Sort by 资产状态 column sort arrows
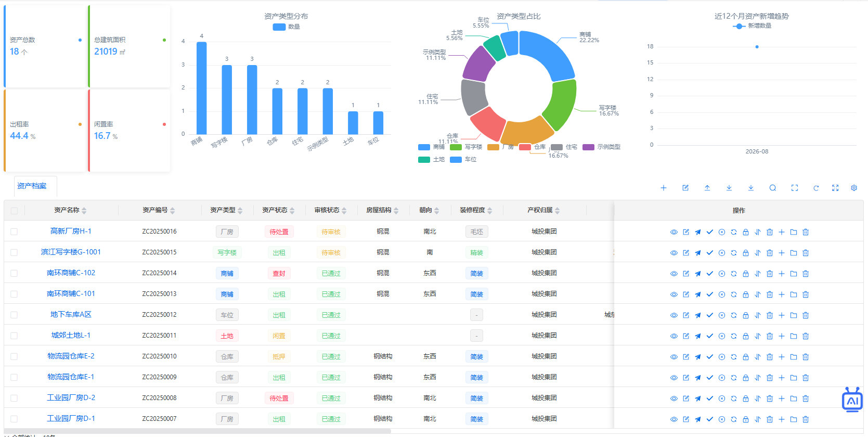Viewport: 868px width, 437px height. (x=292, y=211)
